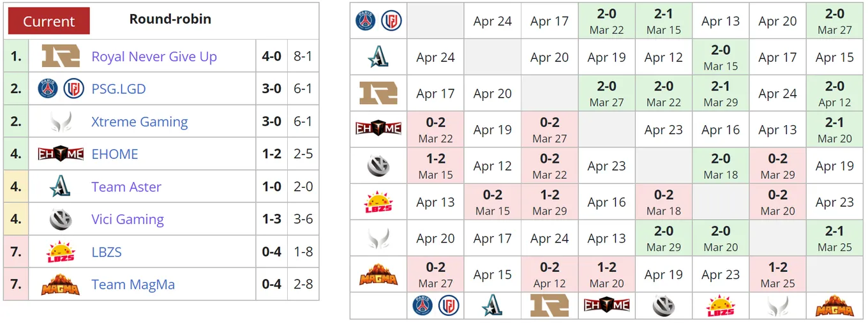Click the Team Aster logo in standings
Screen dimensions: 868x323
tap(61, 186)
